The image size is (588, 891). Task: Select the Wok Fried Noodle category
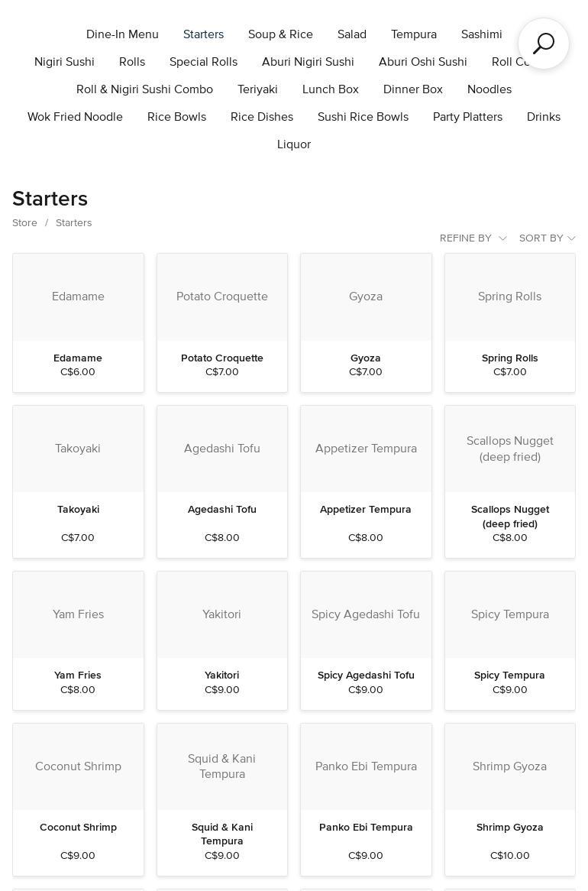[x=75, y=117]
